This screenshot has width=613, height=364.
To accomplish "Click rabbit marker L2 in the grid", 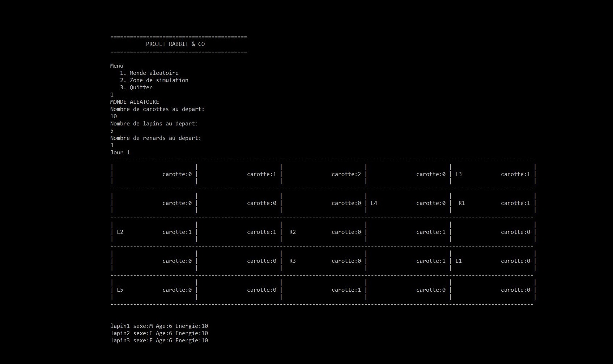I will coord(120,232).
